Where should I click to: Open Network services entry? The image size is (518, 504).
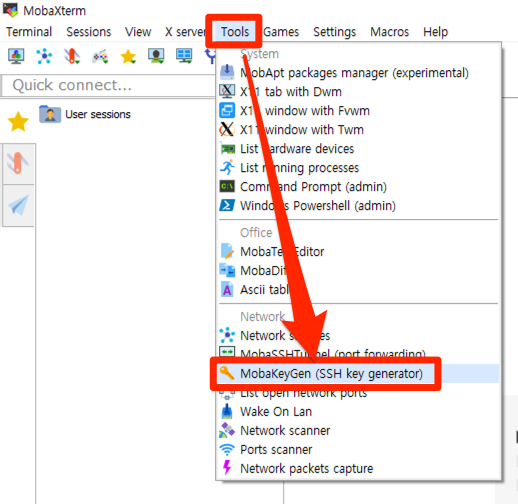[358, 336]
